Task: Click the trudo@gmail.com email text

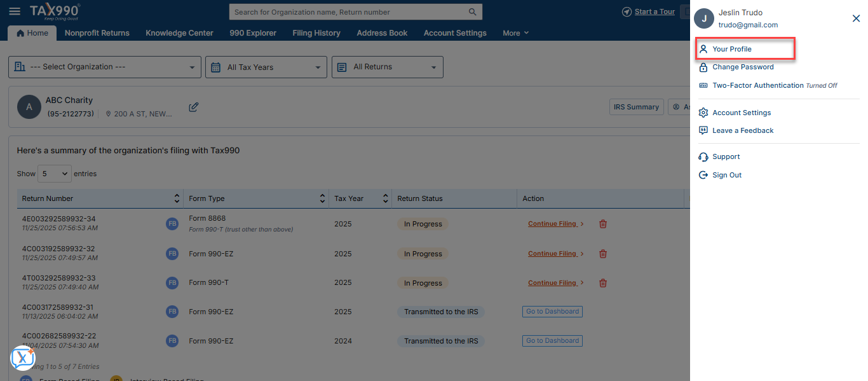Action: pyautogui.click(x=748, y=25)
